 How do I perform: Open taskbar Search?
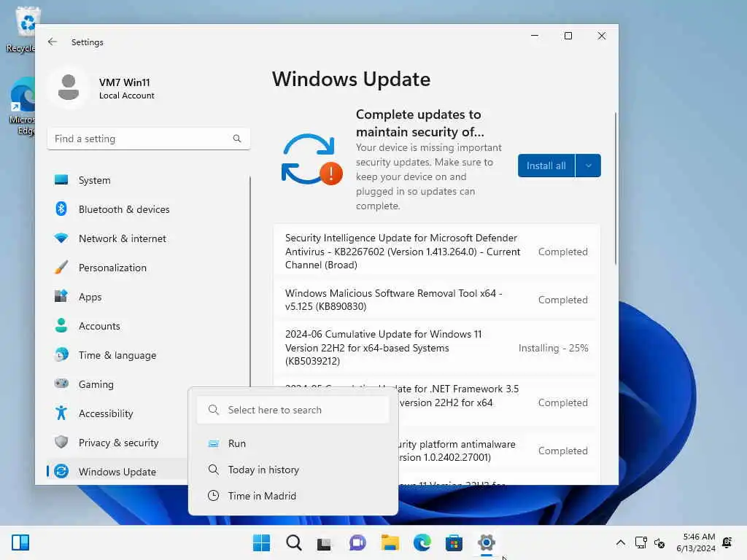coord(293,542)
